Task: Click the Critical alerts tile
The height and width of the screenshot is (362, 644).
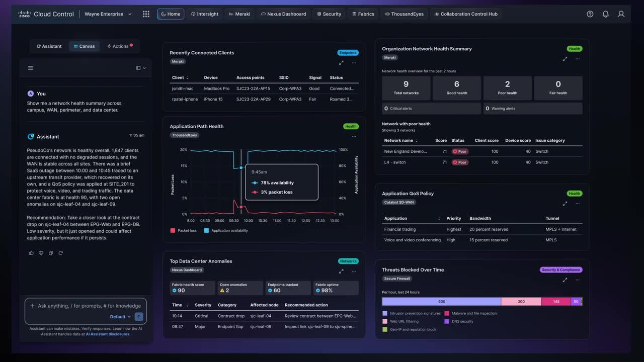Action: tap(431, 109)
